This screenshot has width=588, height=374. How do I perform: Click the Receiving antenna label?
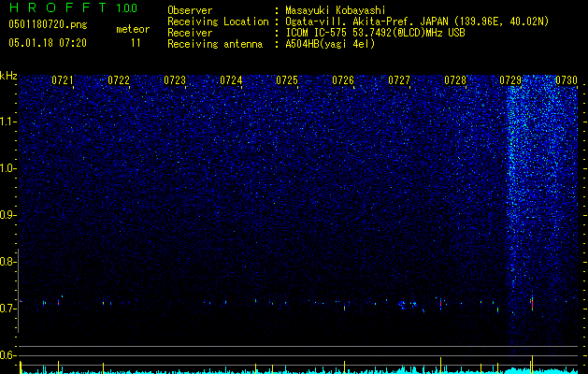click(x=215, y=44)
